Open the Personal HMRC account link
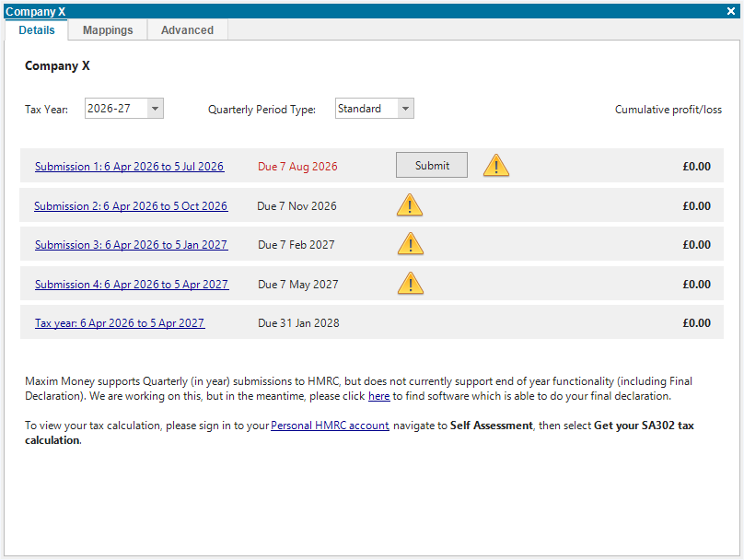Screen dimensions: 744x560 click(330, 426)
